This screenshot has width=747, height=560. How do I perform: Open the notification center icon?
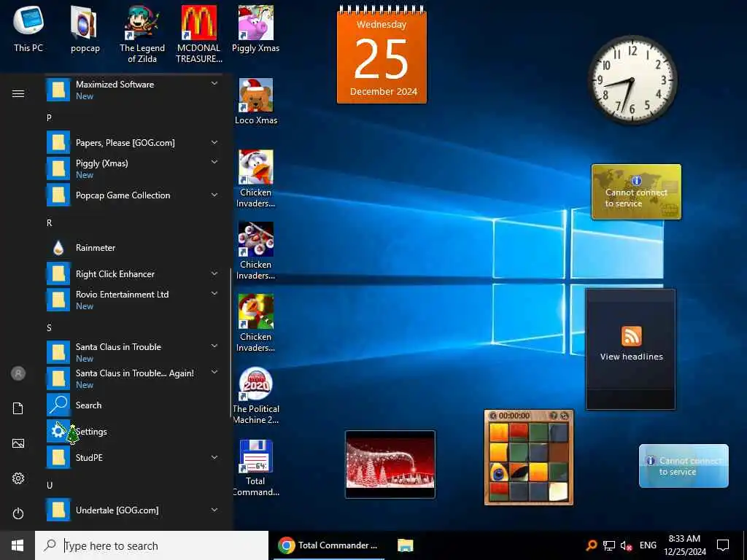coord(723,545)
